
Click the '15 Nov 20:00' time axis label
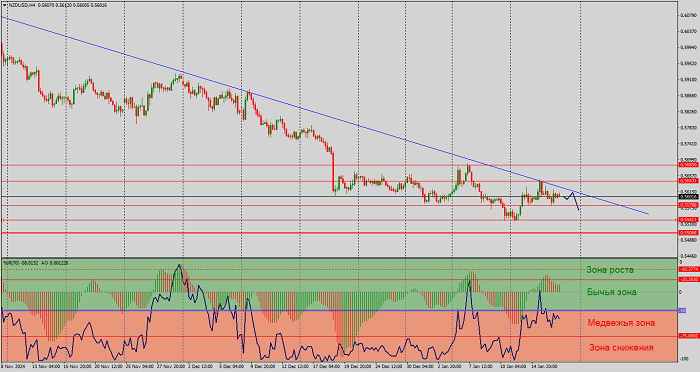pyautogui.click(x=77, y=366)
